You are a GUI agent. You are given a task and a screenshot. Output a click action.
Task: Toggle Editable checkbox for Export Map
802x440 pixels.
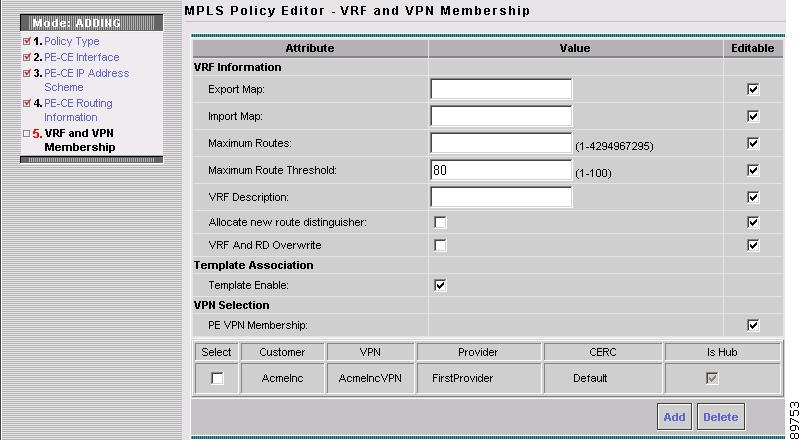753,89
